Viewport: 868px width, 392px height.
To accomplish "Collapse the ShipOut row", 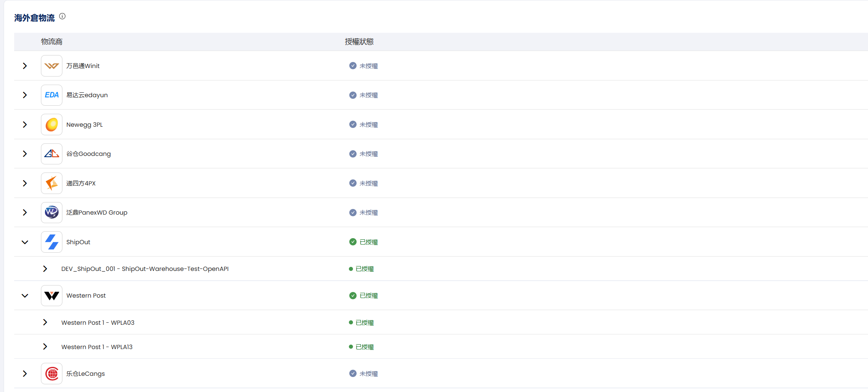I will click(25, 242).
